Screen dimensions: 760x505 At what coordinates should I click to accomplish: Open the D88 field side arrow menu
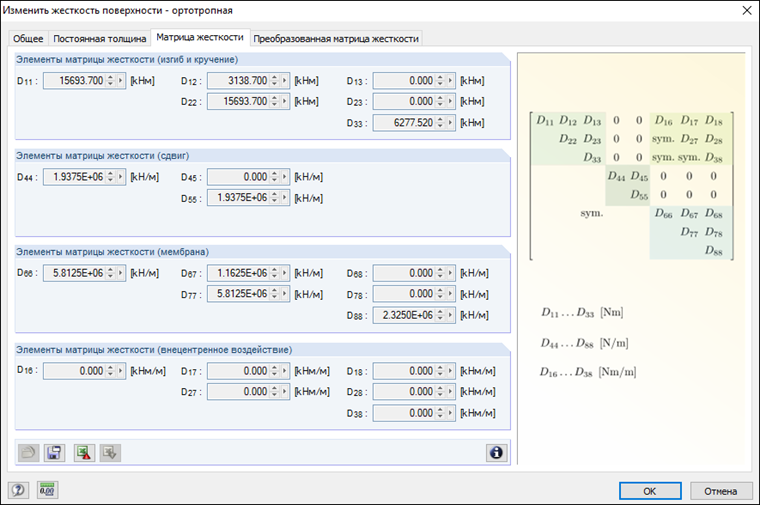point(451,315)
